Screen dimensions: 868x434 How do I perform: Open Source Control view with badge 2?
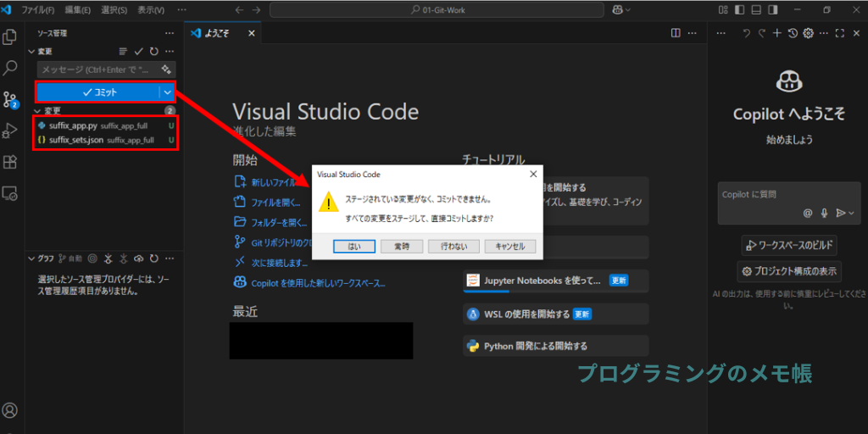10,100
